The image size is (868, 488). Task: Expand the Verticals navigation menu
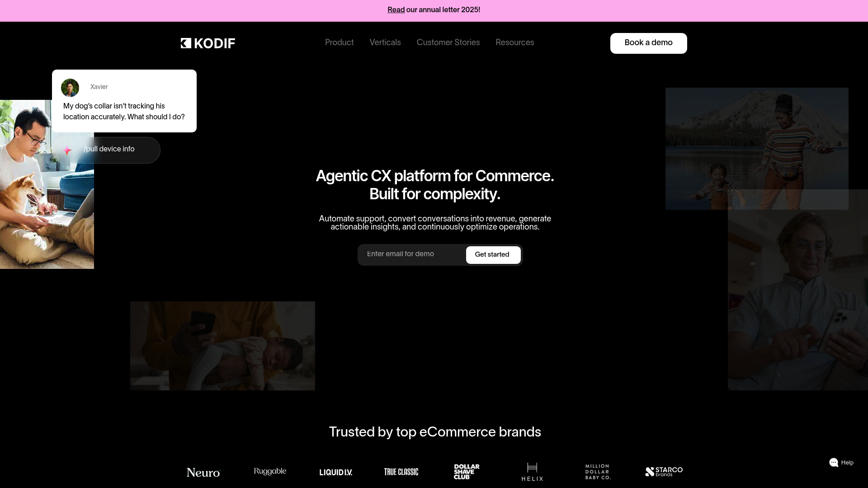385,43
